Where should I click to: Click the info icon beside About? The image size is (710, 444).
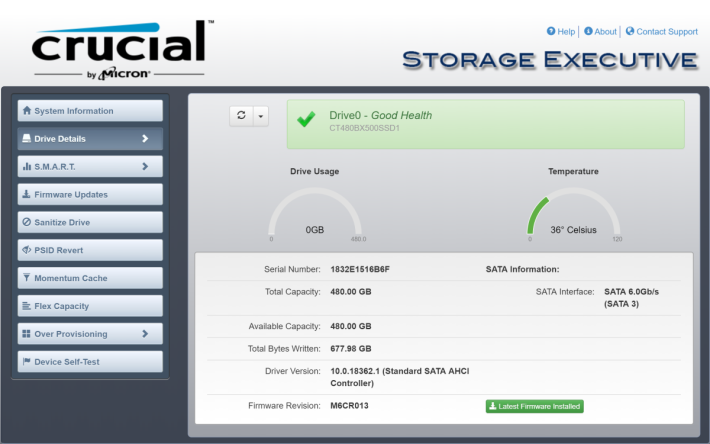tap(588, 31)
